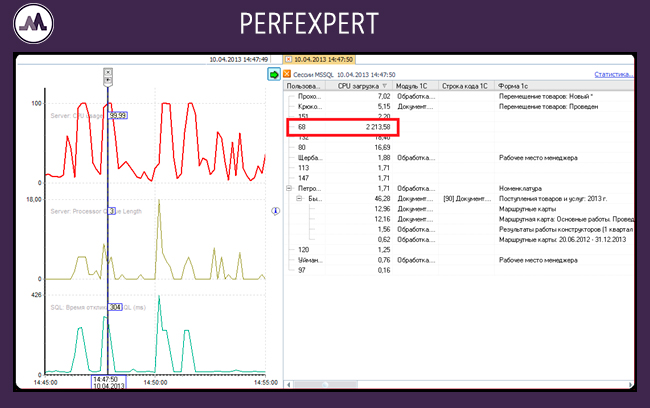Click CPU value 16,69
This screenshot has width=650, height=408.
tap(382, 148)
